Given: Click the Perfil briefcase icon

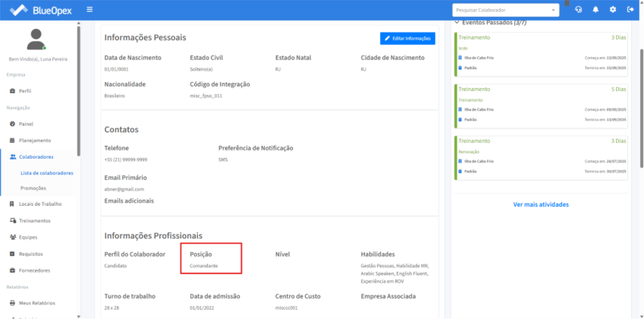Looking at the screenshot, I should coord(12,91).
